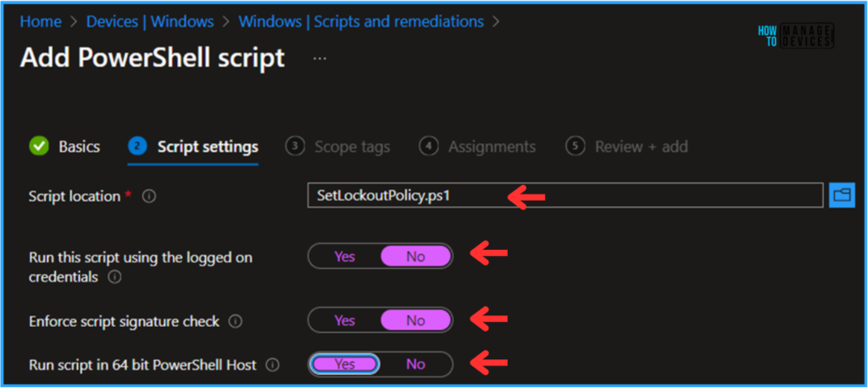Set Enforce script signature check to No
Screen dimensions: 868x389
coord(415,320)
